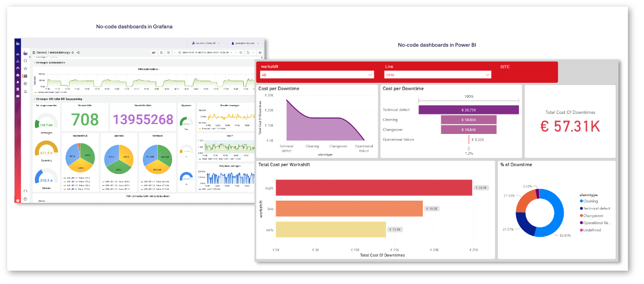Image resolution: width=644 pixels, height=284 pixels.
Task: Open the Grafana Dashboards four-squares sidebar icon
Action: click(x=26, y=76)
